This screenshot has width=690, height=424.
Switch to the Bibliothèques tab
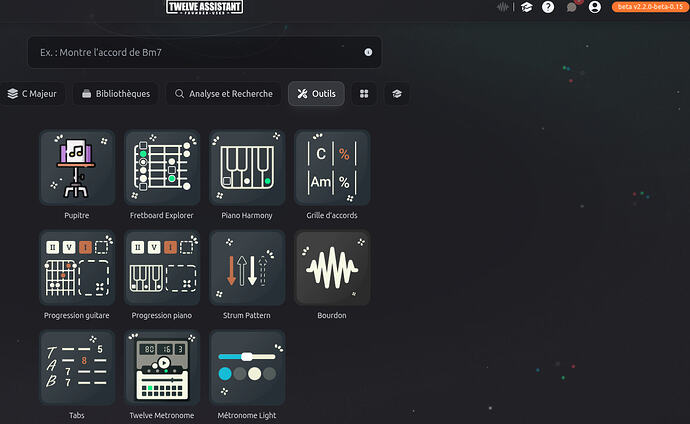tap(116, 94)
